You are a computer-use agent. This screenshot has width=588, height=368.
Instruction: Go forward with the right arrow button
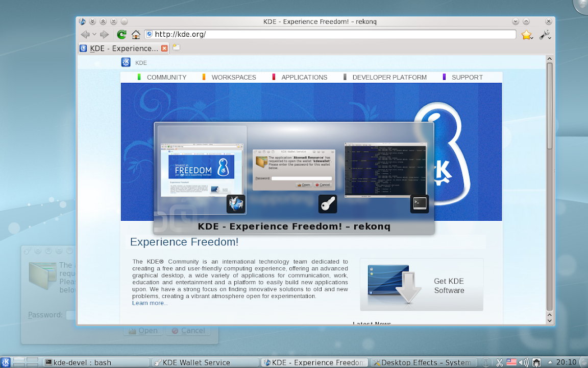point(104,35)
